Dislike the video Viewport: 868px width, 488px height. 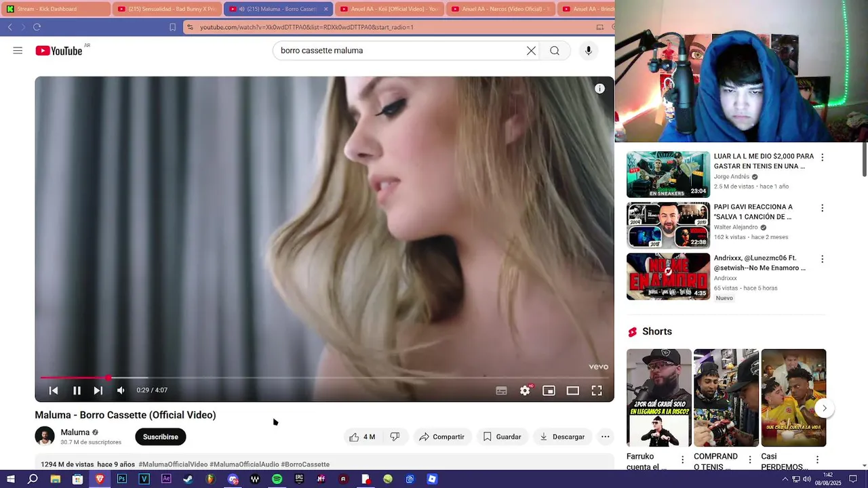click(395, 437)
